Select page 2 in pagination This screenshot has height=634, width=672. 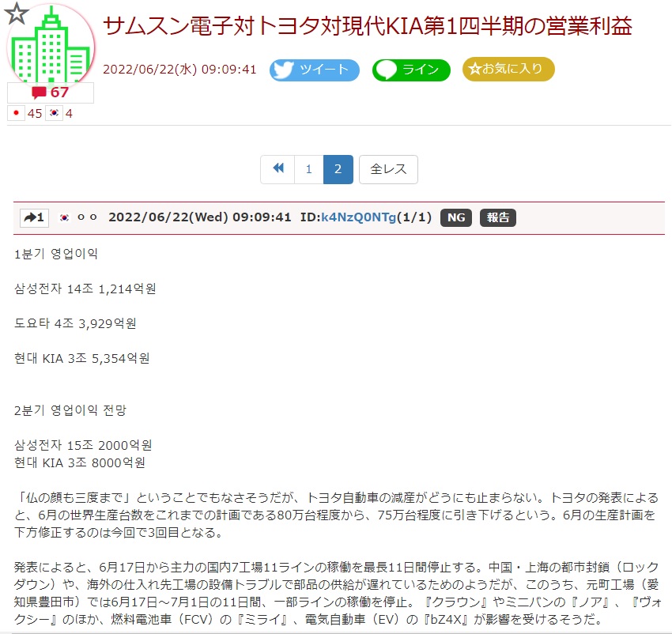click(338, 169)
